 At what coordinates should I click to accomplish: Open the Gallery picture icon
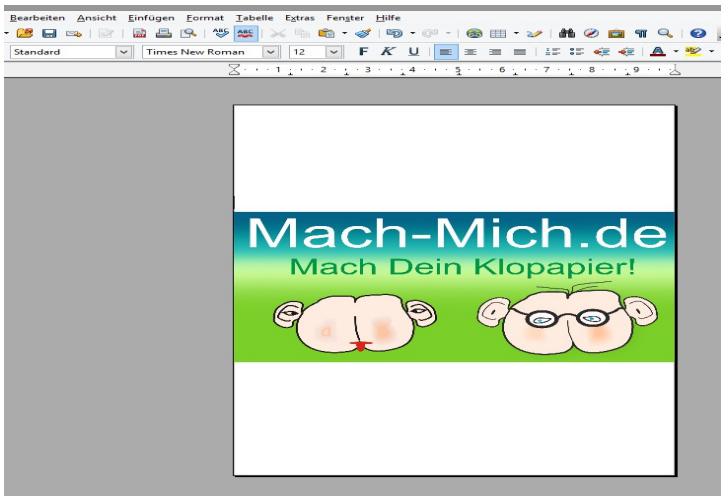click(x=616, y=33)
